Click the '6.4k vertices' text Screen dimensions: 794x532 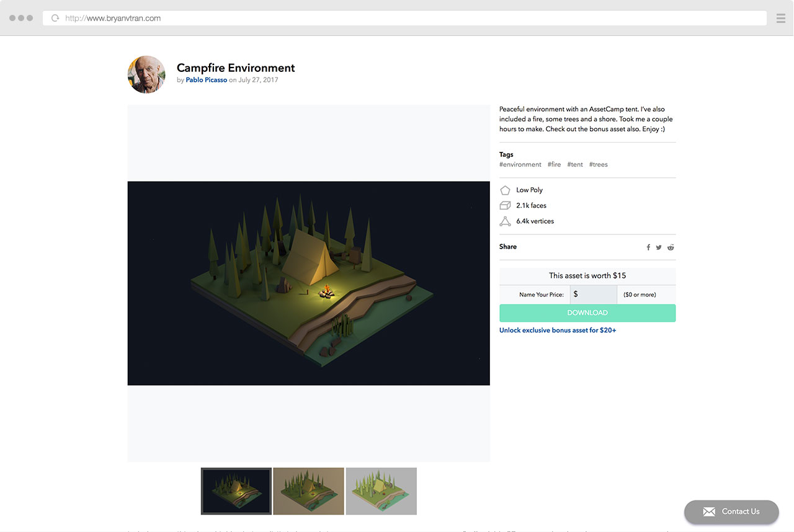pyautogui.click(x=535, y=221)
